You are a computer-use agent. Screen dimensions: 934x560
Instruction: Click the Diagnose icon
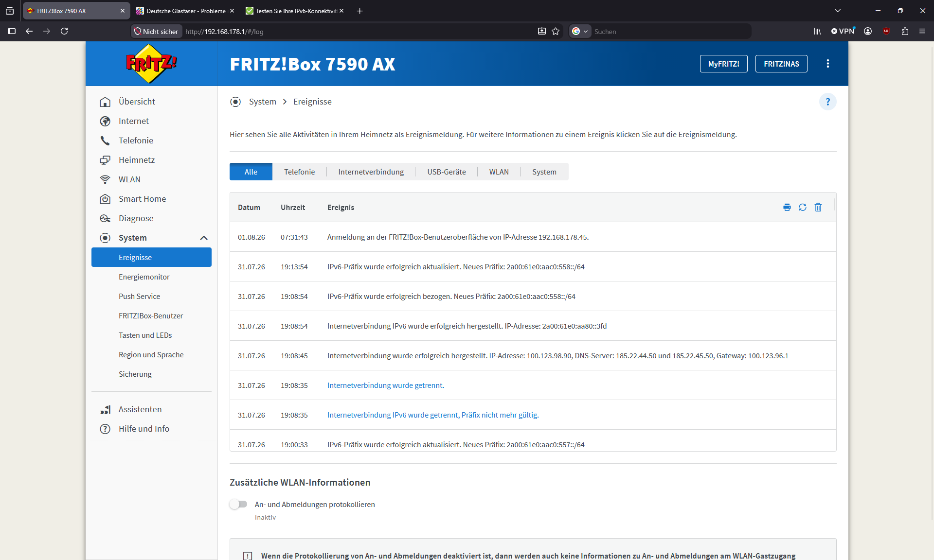pos(105,218)
